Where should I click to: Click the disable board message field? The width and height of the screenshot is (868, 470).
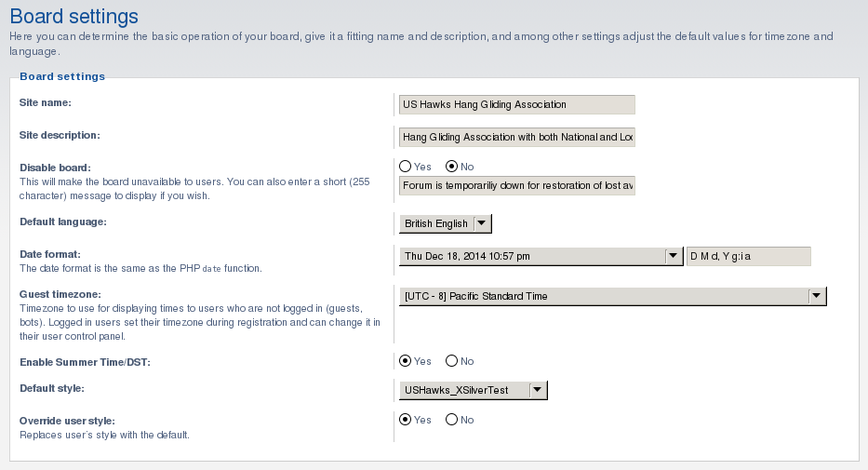click(517, 185)
